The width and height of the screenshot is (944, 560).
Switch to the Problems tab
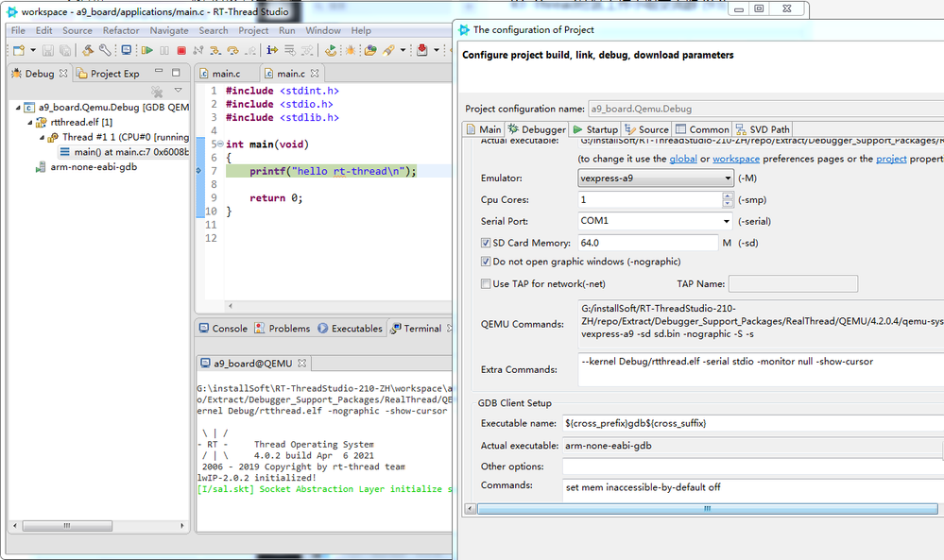tap(283, 329)
